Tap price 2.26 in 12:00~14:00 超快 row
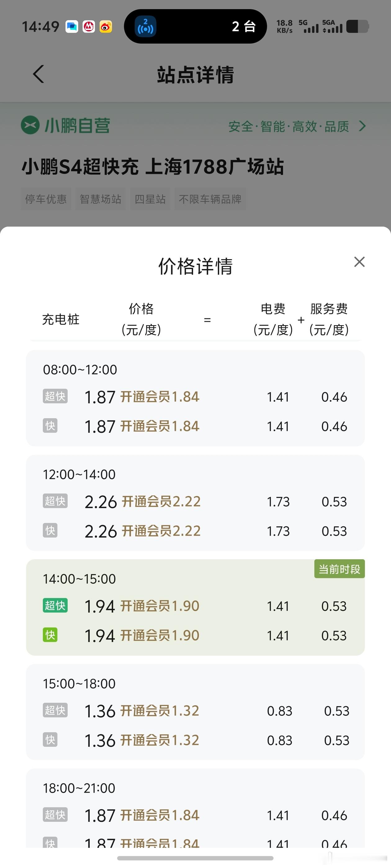 coord(101,502)
